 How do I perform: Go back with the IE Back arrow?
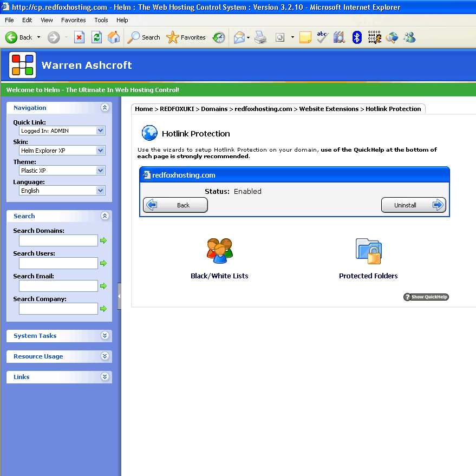11,38
